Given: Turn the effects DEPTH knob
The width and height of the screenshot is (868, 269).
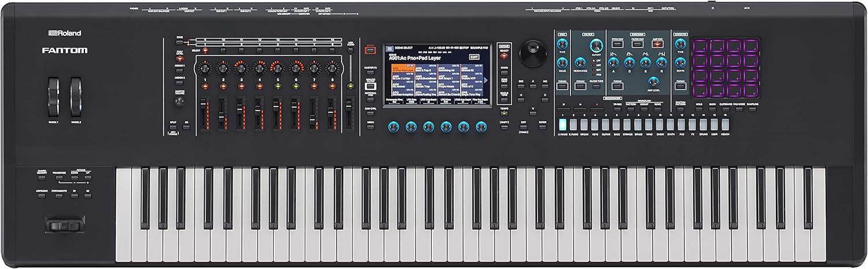Looking at the screenshot, I should click(x=681, y=63).
